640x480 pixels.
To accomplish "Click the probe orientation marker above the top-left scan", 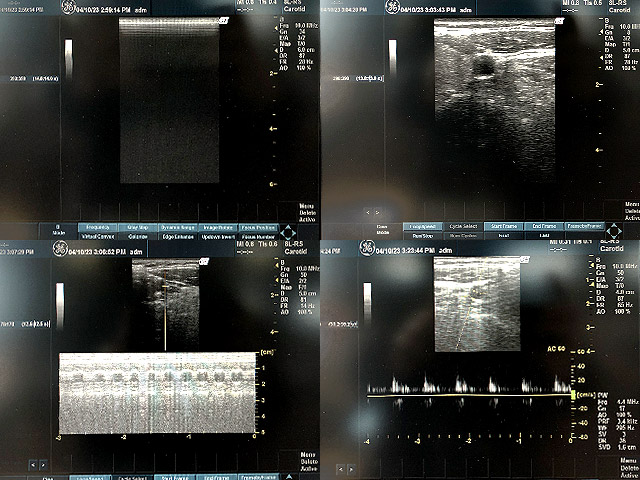I will pyautogui.click(x=224, y=20).
